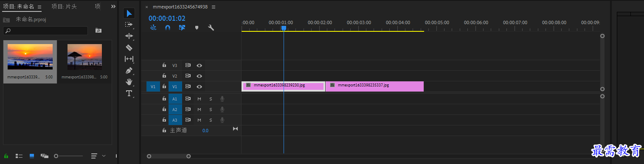Toggle track lock for A2
This screenshot has width=644, height=164.
pos(164,109)
